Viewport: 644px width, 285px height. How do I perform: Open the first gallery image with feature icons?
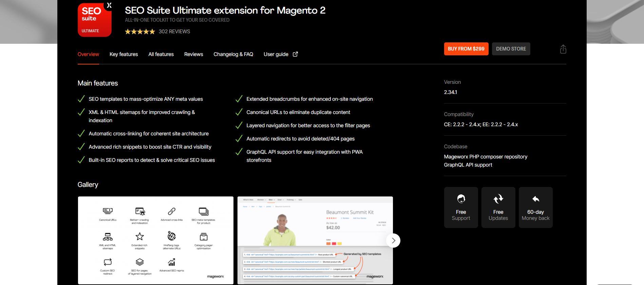tap(156, 240)
